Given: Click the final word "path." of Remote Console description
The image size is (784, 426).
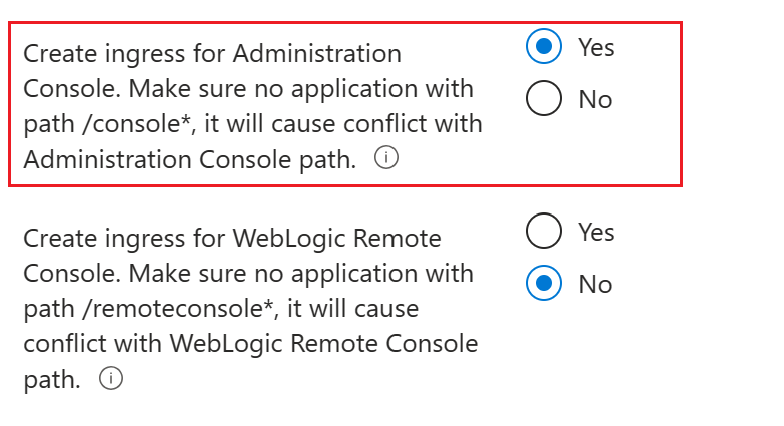Looking at the screenshot, I should coord(53,380).
